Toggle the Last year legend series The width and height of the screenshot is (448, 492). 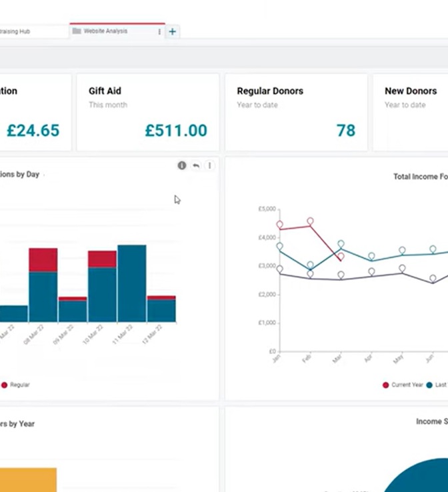point(437,385)
